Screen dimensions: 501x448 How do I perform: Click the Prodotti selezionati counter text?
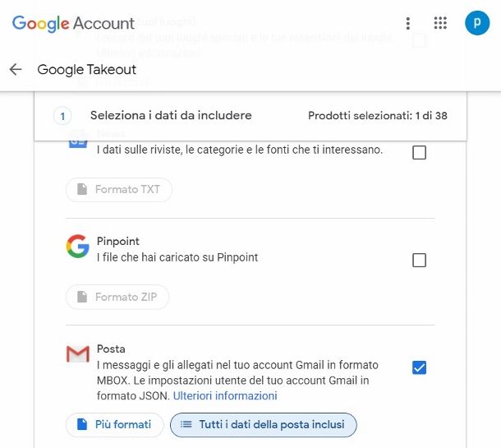point(377,116)
